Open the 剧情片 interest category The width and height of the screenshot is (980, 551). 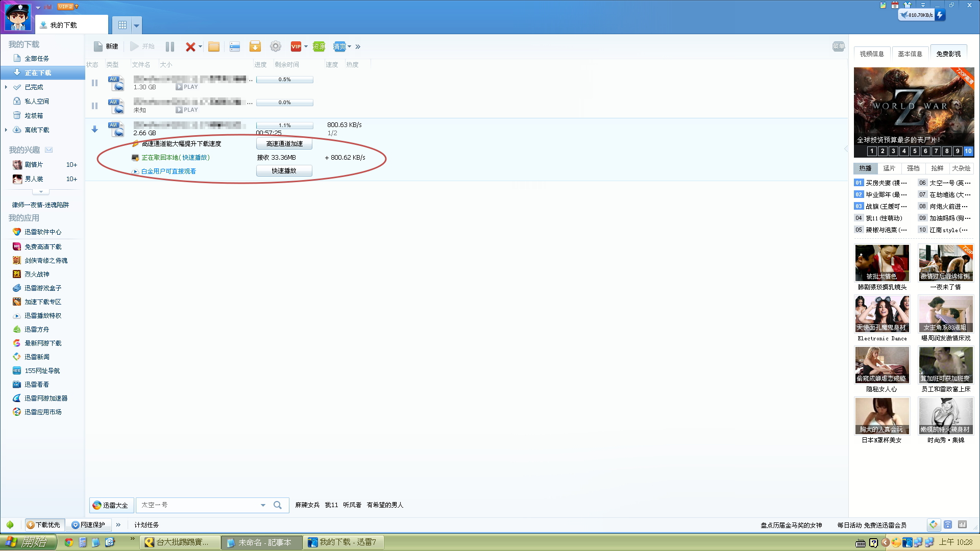coord(34,165)
